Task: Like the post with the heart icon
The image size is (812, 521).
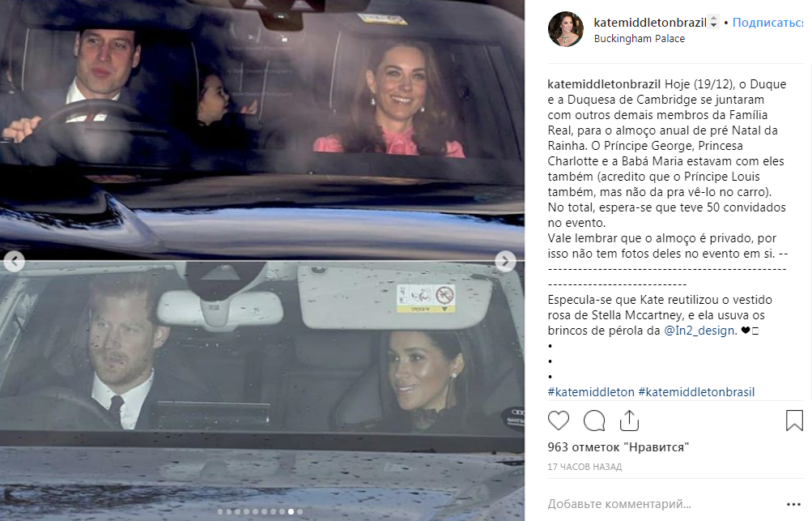Action: pos(559,421)
